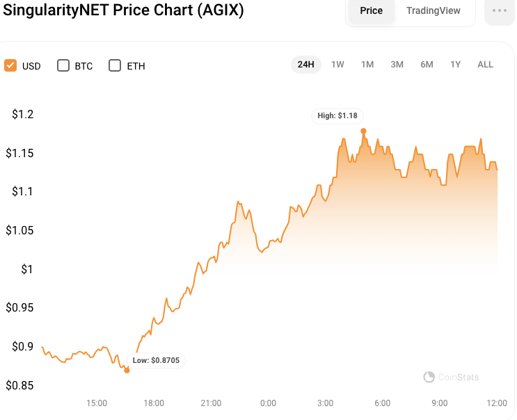The height and width of the screenshot is (420, 517).
Task: Enable the ETH currency checkbox
Action: coord(116,66)
